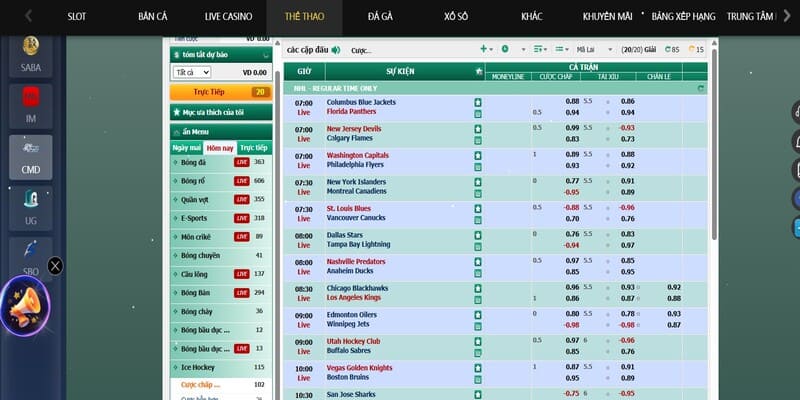This screenshot has width=800, height=400.
Task: Collapse sidebar via ẩn Menu
Action: [x=221, y=132]
